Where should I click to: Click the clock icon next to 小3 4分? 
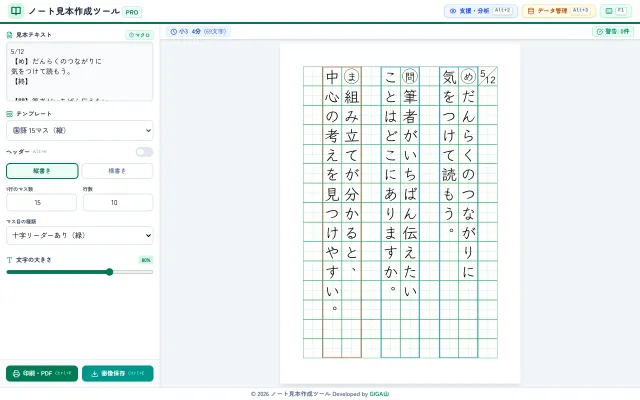click(173, 31)
